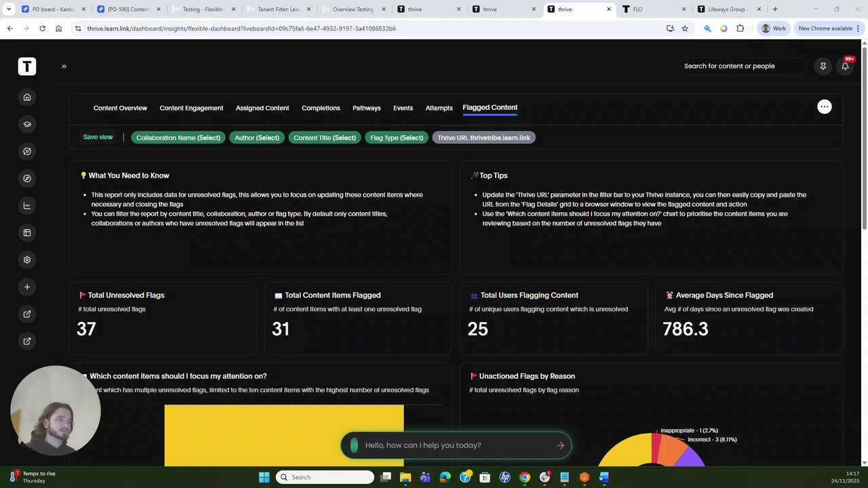Select the Flagged Content tab
The height and width of the screenshot is (488, 868).
(490, 107)
